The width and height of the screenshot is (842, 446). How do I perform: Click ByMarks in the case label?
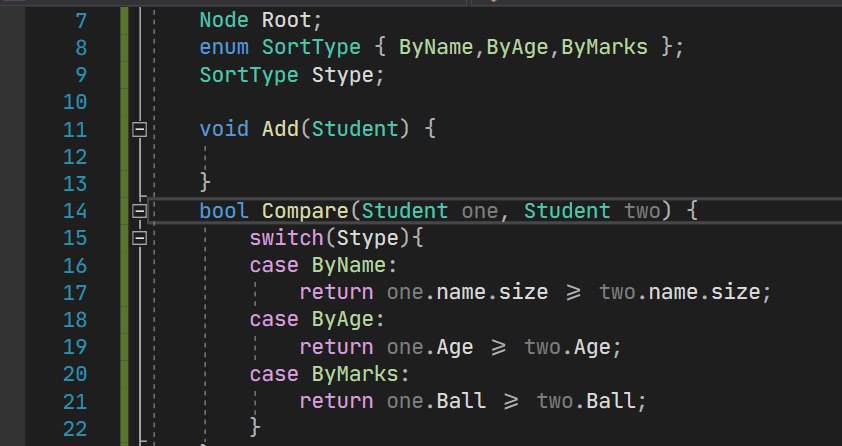[355, 374]
